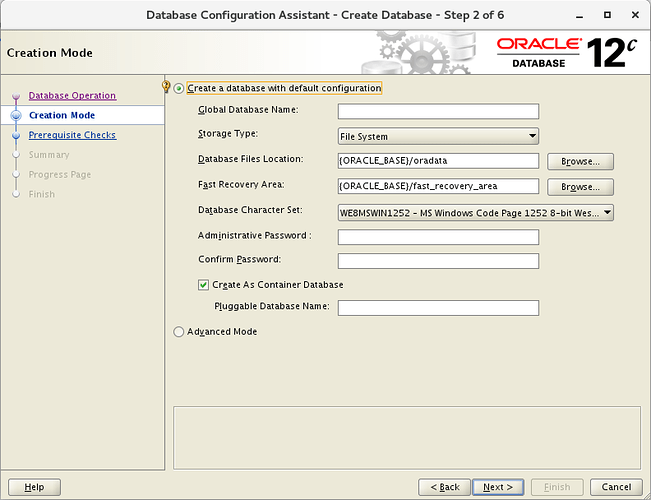The image size is (651, 500).
Task: Click the Administrative Password field
Action: tap(438, 237)
